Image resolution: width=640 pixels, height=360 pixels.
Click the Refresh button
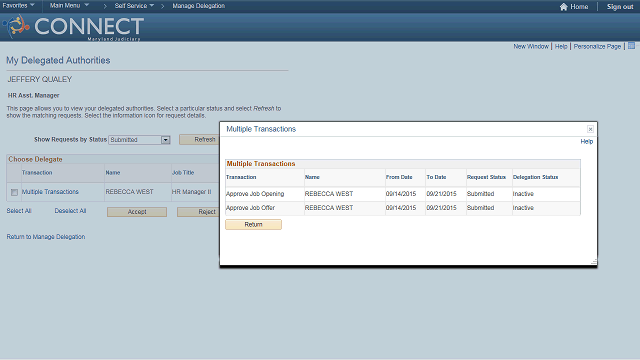[x=200, y=140]
